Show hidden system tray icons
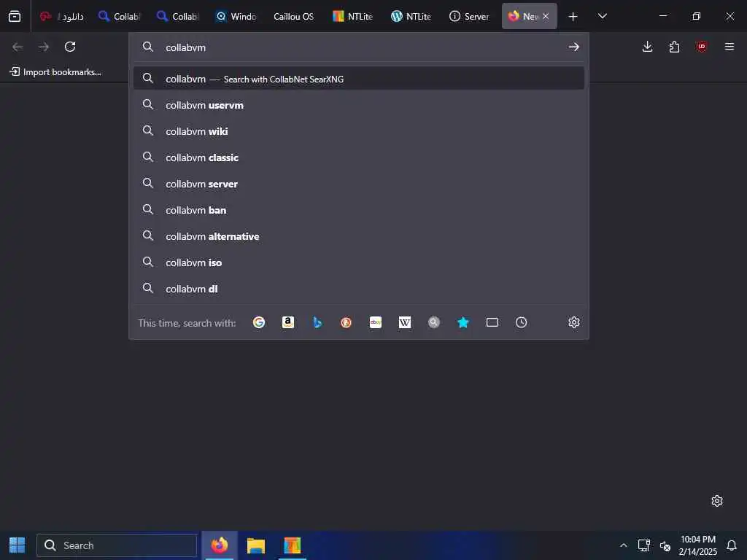747x560 pixels. tap(623, 545)
